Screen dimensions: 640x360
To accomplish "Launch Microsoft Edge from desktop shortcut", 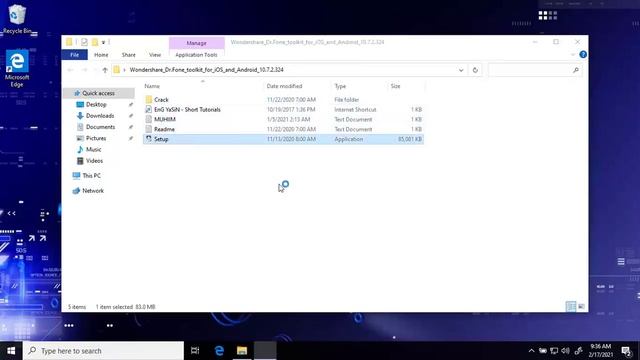I will click(x=17, y=68).
